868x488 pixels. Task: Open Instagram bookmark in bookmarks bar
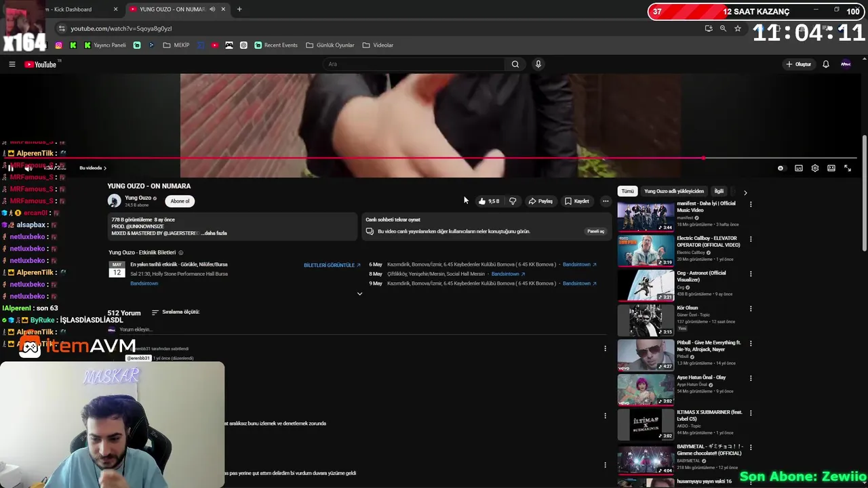(58, 45)
